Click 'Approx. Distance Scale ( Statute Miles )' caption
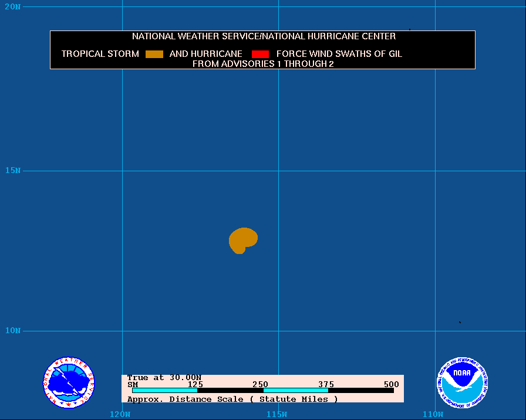The width and height of the screenshot is (526, 420). pos(232,399)
